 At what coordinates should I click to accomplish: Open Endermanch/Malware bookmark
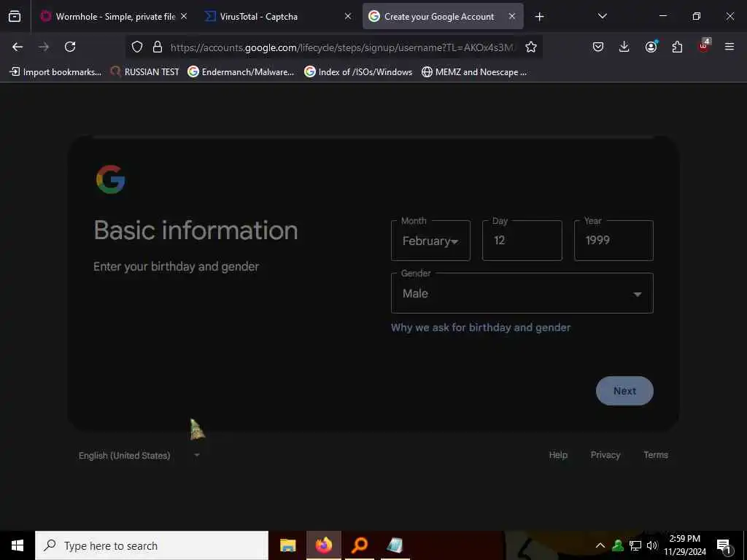tap(241, 72)
